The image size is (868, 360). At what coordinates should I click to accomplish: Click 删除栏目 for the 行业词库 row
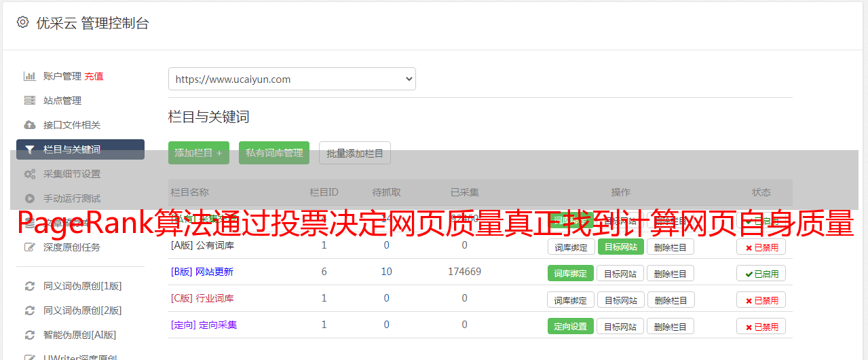pos(670,300)
